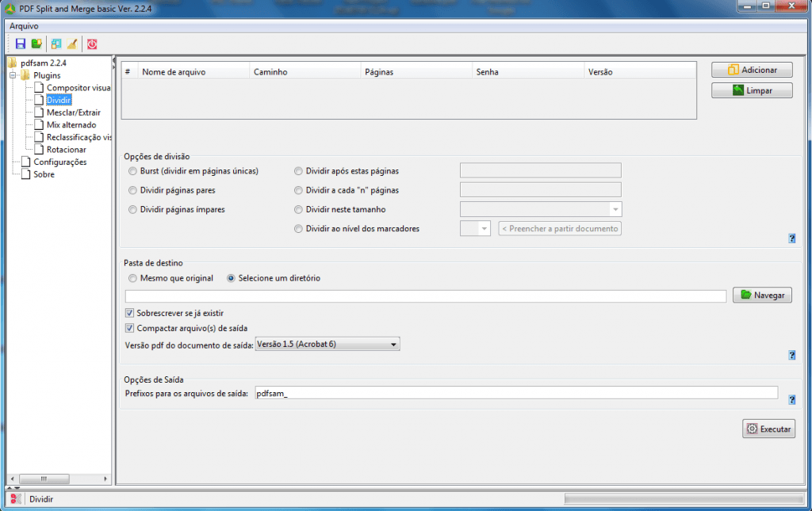The width and height of the screenshot is (812, 511).
Task: Open Sobre in the tree
Action: click(x=44, y=174)
